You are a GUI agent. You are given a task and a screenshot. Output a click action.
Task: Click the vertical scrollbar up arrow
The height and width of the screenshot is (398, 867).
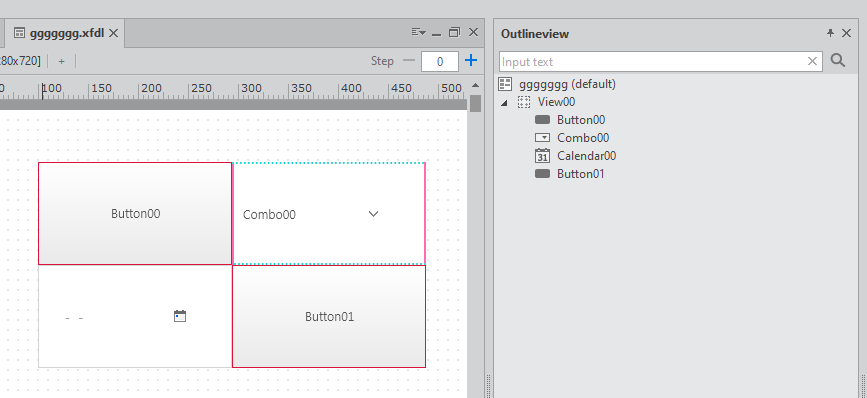click(476, 85)
